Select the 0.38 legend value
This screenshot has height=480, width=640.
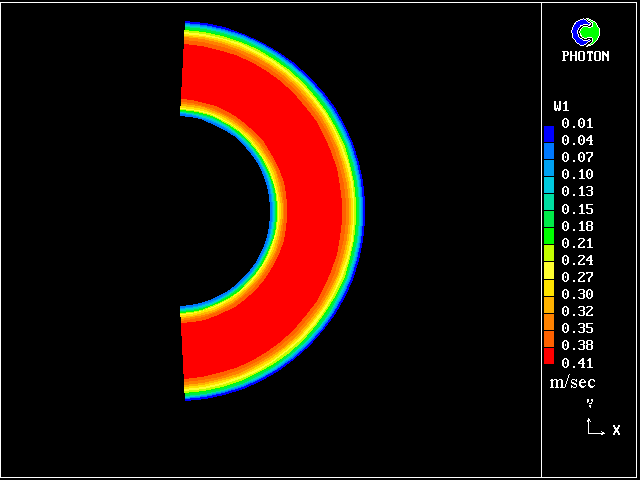577,345
